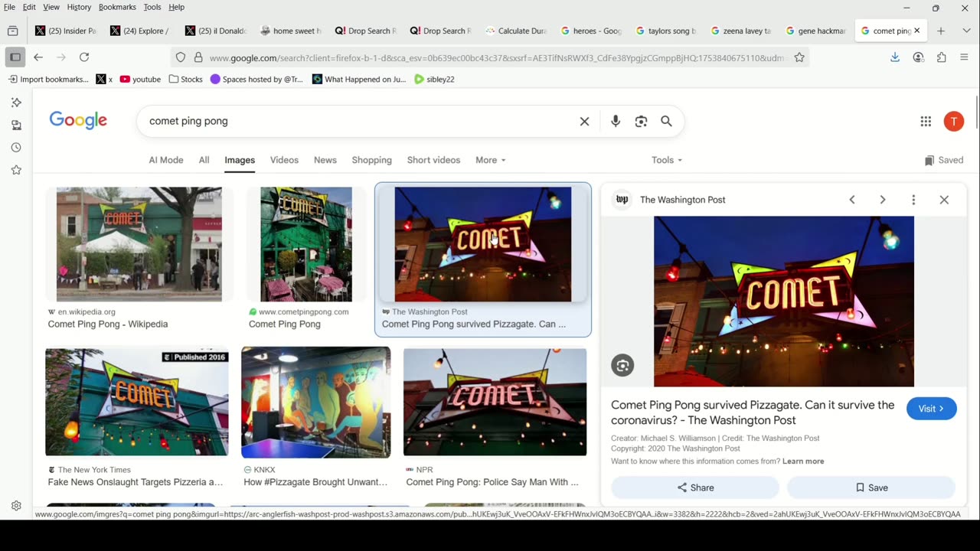The width and height of the screenshot is (980, 551).
Task: Close the image preview panel
Action: tap(944, 200)
